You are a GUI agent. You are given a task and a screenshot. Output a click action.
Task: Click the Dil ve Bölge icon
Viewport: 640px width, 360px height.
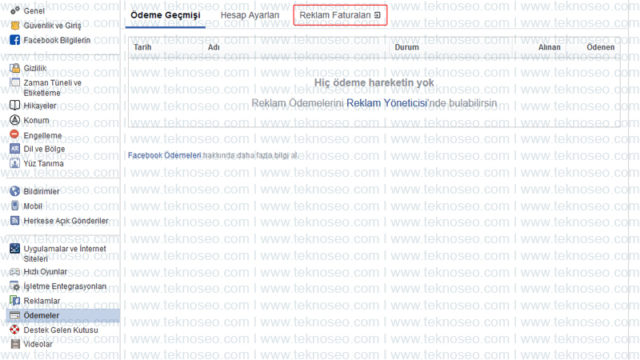pos(15,149)
